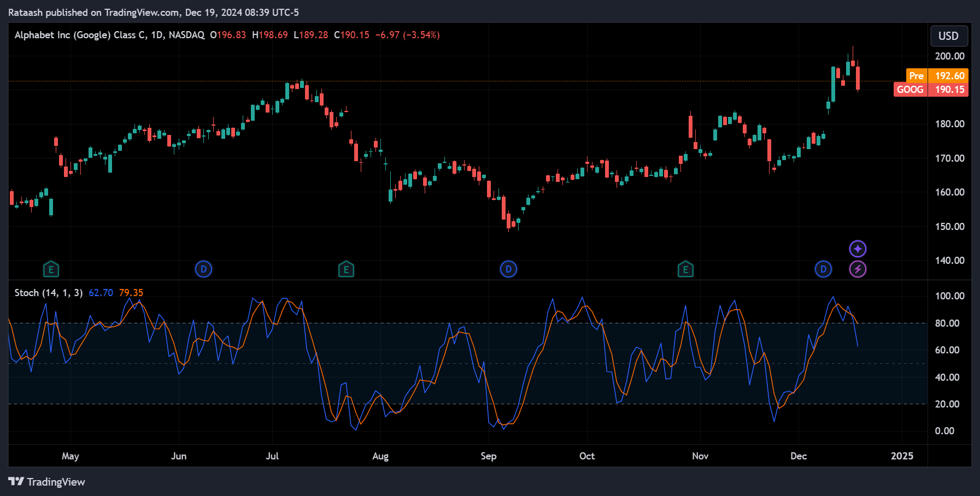Click the Aug label on time axis
Viewport: 980px width, 496px height.
click(380, 456)
